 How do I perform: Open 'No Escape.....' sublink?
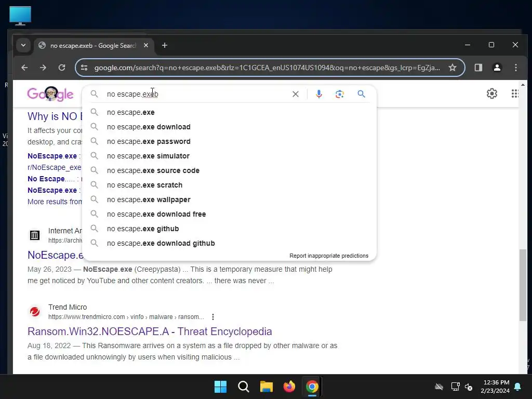pyautogui.click(x=51, y=179)
